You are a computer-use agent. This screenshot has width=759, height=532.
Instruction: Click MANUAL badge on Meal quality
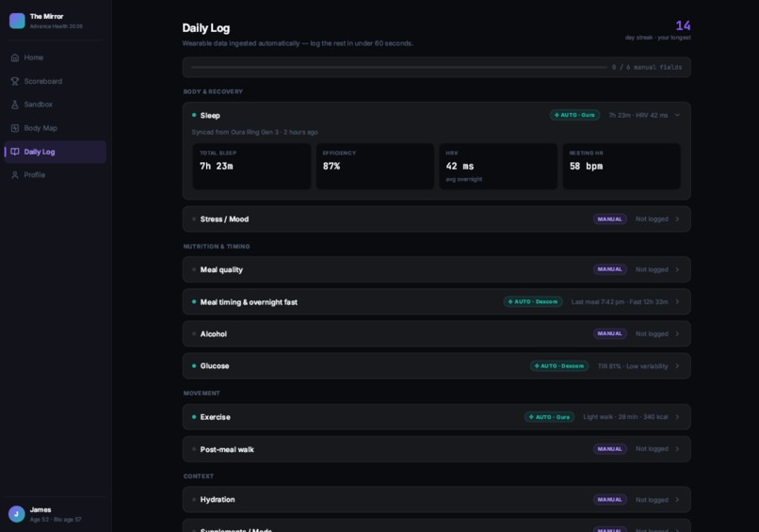pos(609,269)
